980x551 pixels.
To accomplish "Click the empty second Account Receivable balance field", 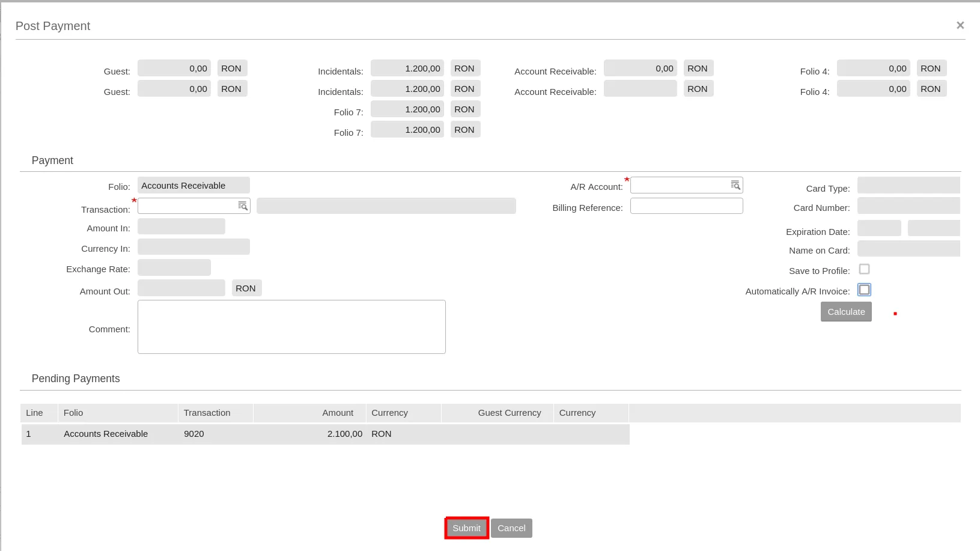I will [641, 89].
